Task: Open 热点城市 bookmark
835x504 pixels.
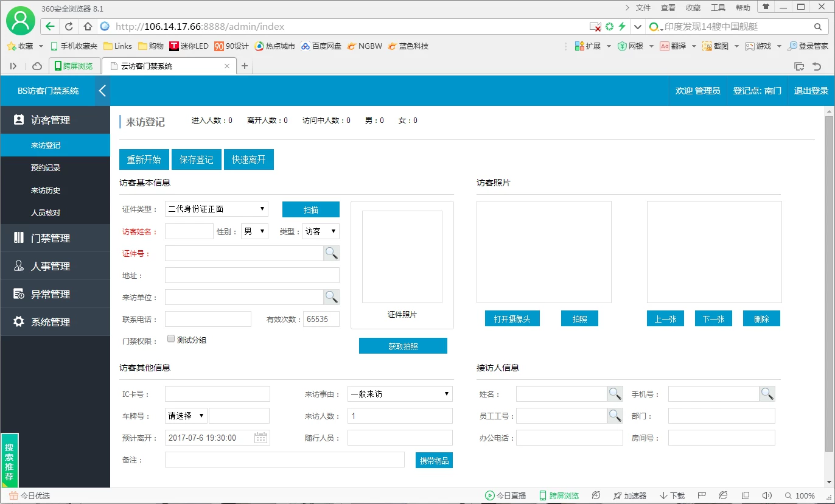Action: tap(274, 46)
